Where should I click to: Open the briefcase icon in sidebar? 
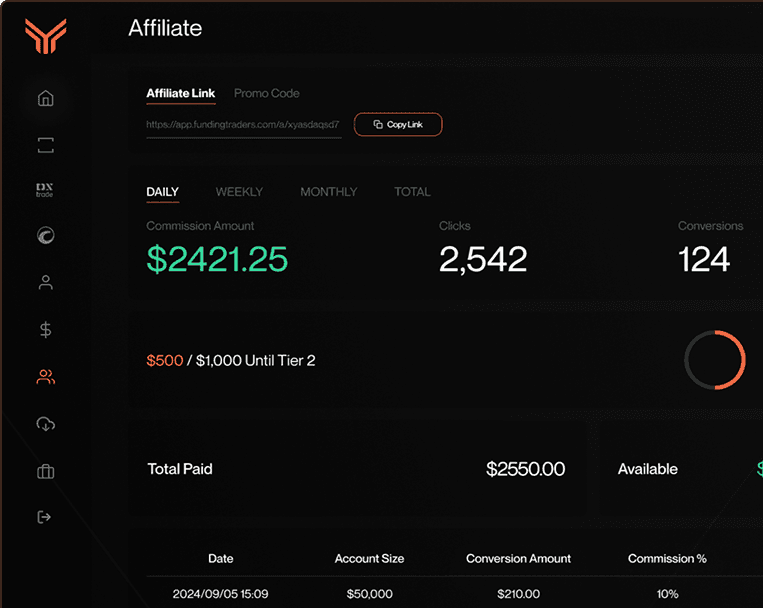[46, 471]
